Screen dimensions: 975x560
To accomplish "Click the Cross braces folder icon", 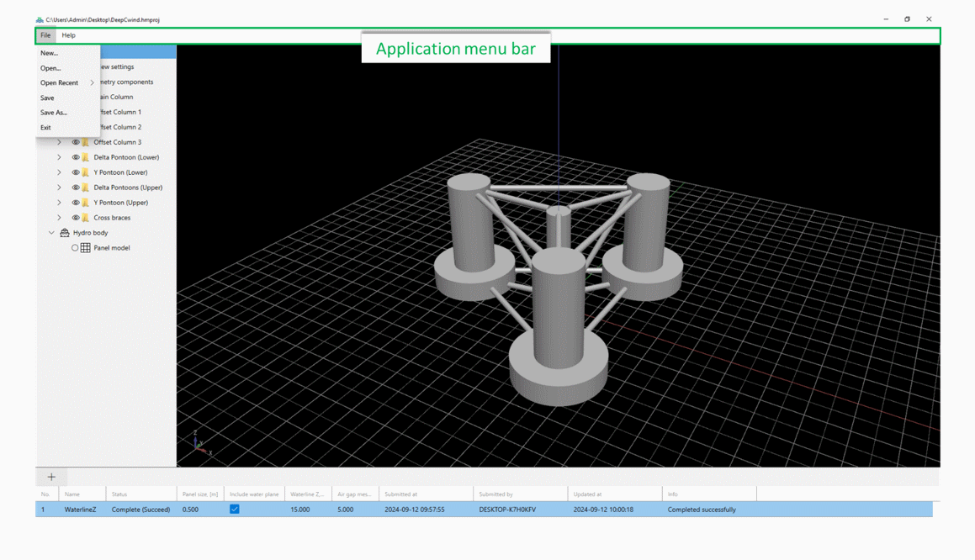I will (86, 218).
